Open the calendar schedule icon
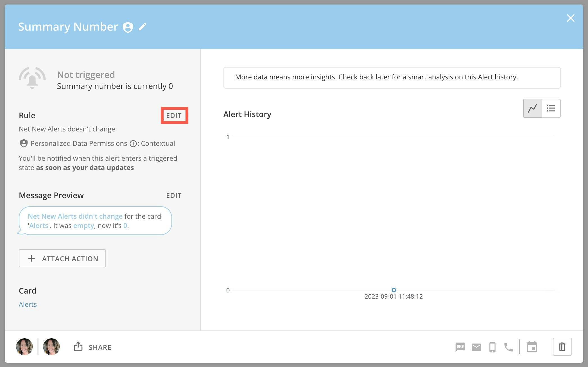The width and height of the screenshot is (588, 367). tap(532, 347)
